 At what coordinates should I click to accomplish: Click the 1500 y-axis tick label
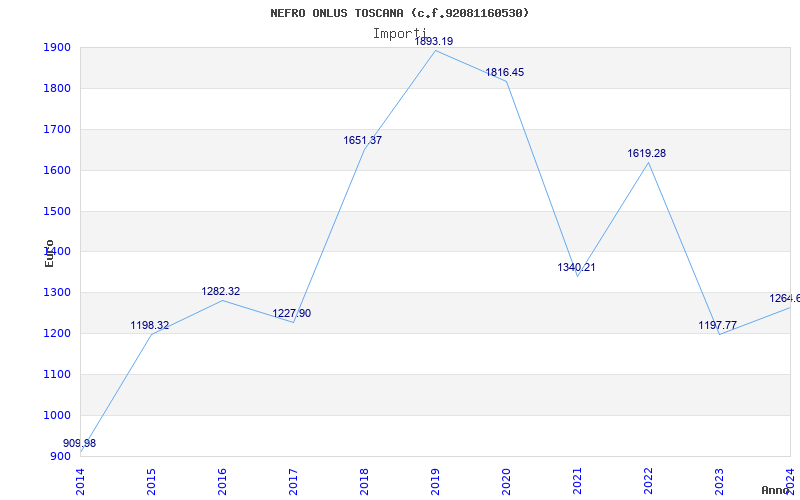(x=57, y=211)
